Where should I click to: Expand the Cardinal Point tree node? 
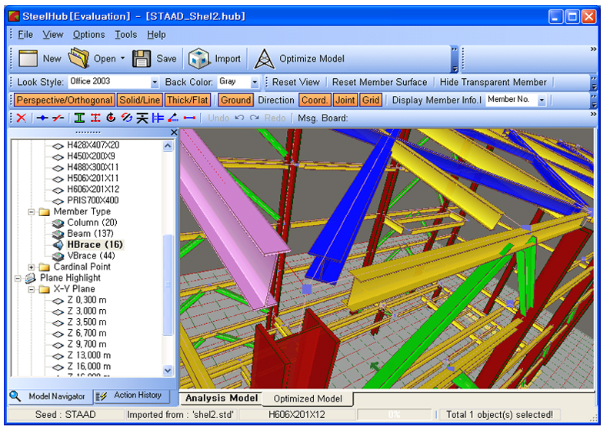[x=32, y=267]
